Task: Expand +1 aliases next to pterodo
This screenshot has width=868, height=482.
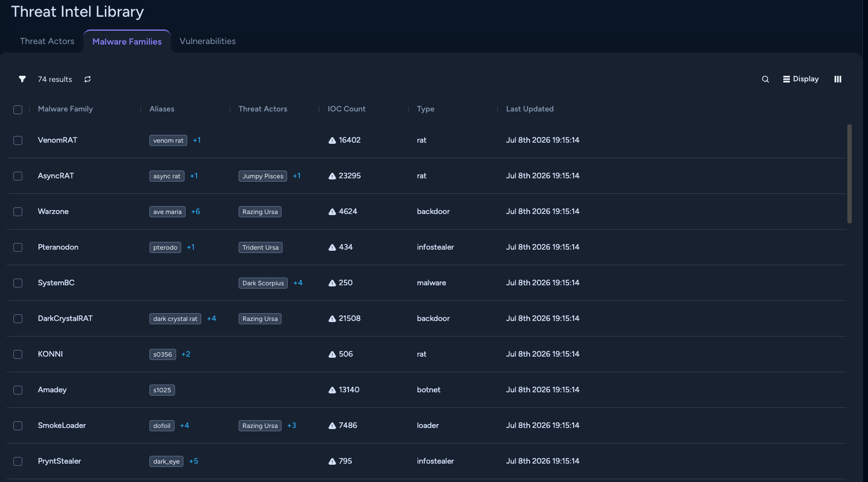Action: tap(191, 247)
